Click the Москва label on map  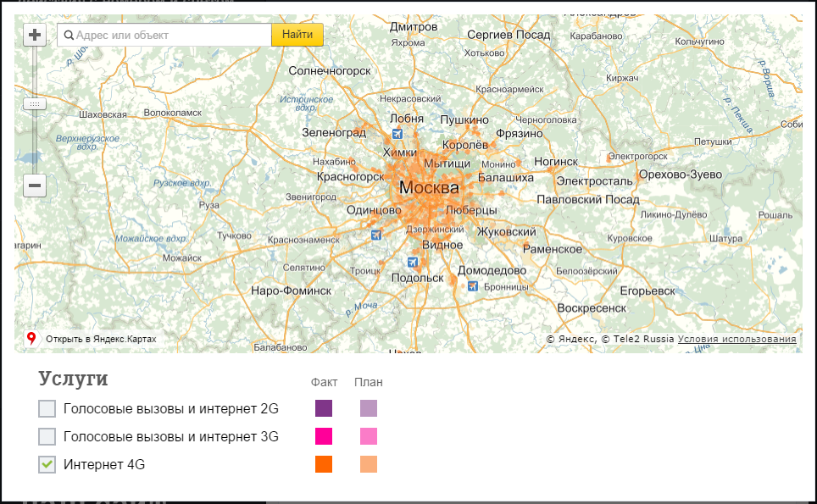[429, 187]
